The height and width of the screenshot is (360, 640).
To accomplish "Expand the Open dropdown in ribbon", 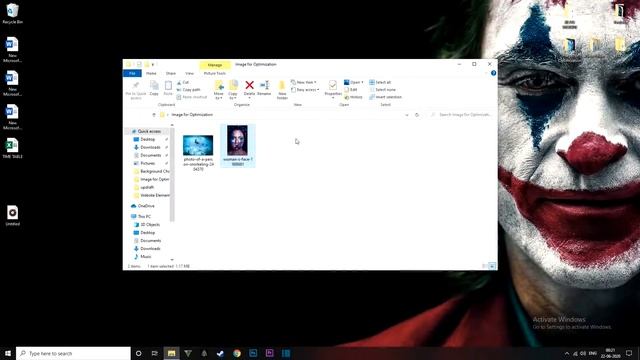I will [354, 82].
